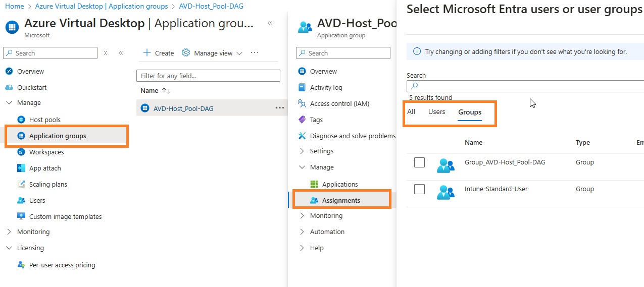Click the Workspaces icon in sidebar
Screen dimensions: 644x287
[x=21, y=152]
